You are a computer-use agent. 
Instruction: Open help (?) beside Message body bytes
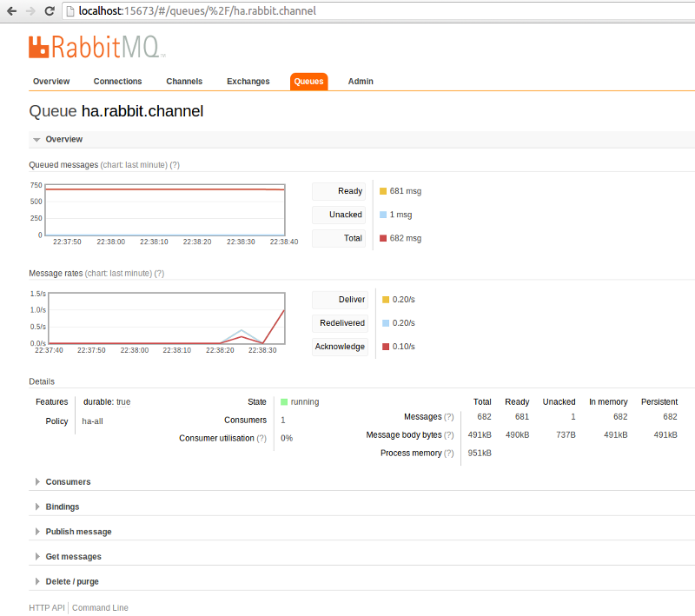click(449, 435)
